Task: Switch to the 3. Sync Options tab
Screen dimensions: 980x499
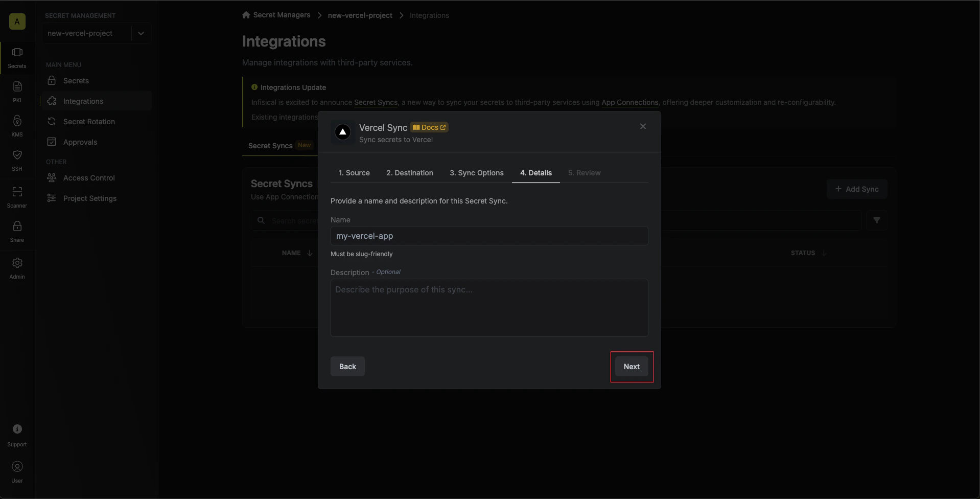Action: click(x=477, y=173)
